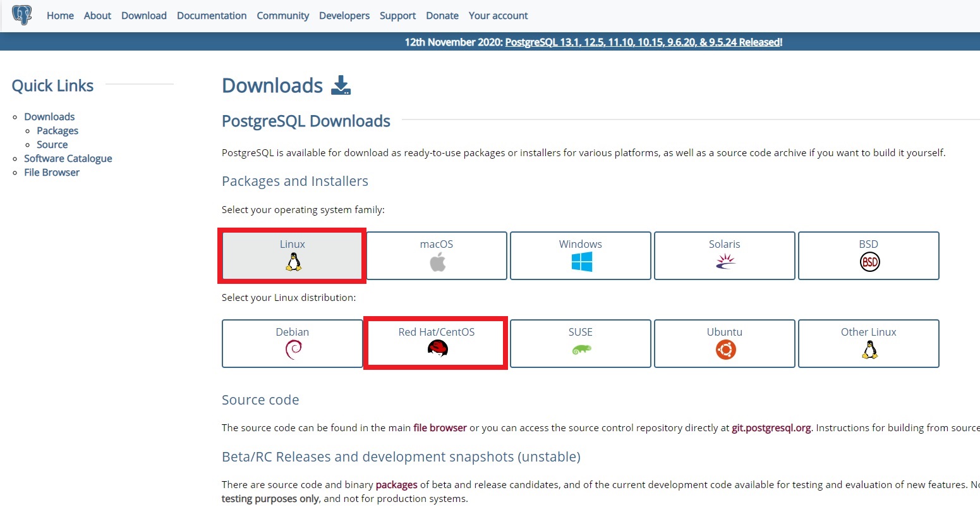
Task: Choose Red Hat/CentOS distribution label
Action: click(x=437, y=332)
